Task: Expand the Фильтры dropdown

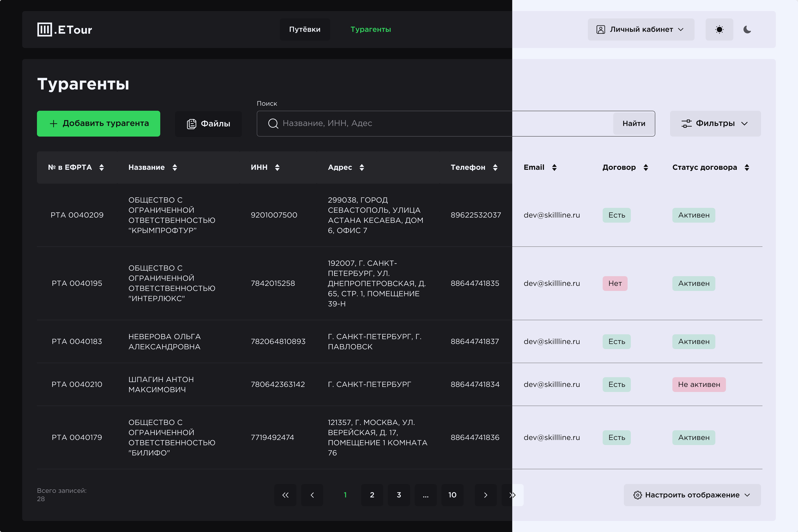Action: click(715, 124)
